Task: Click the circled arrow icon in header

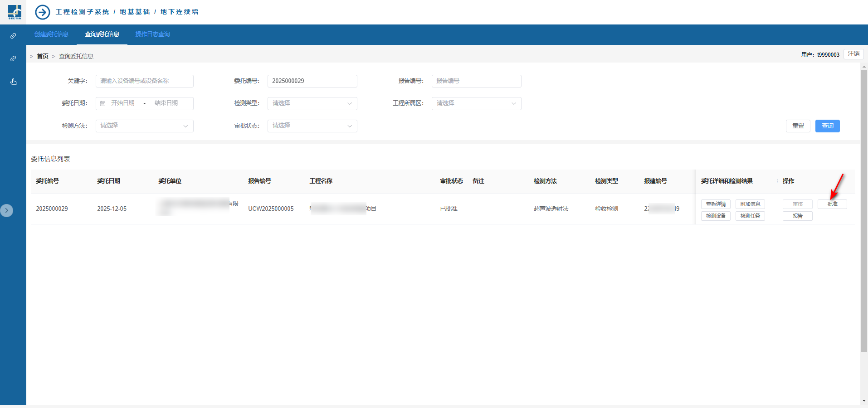Action: click(43, 12)
